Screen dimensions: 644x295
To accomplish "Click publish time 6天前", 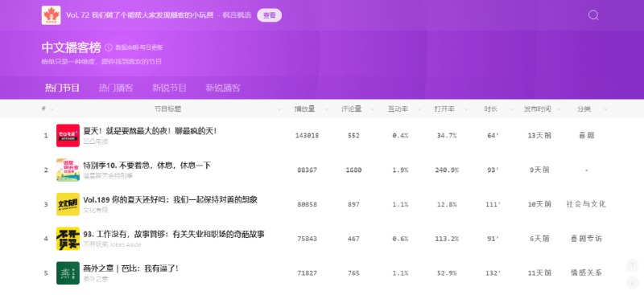I will [x=539, y=239].
